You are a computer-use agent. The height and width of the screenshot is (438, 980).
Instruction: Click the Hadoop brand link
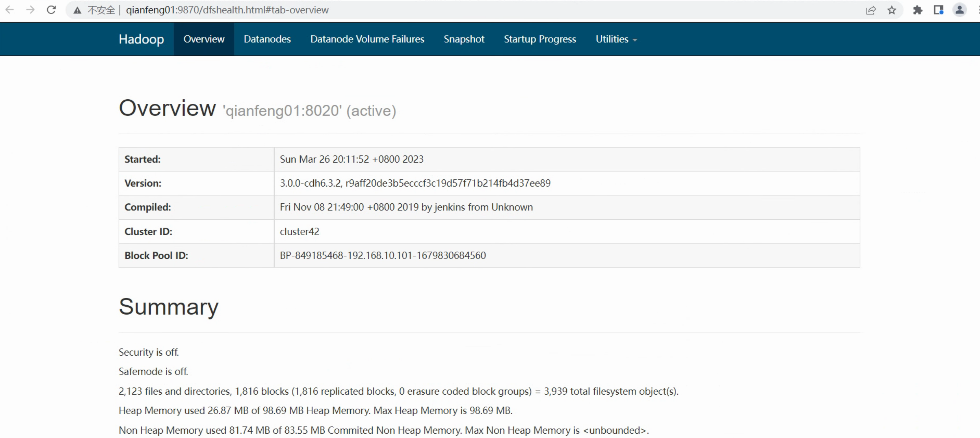tap(141, 39)
